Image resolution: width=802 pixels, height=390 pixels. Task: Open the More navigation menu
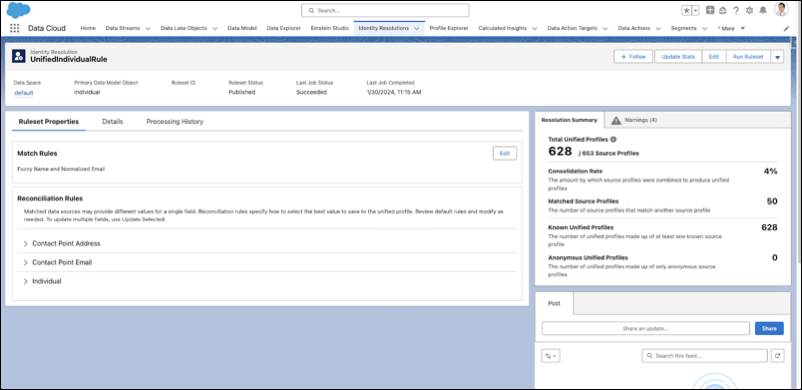click(x=731, y=29)
